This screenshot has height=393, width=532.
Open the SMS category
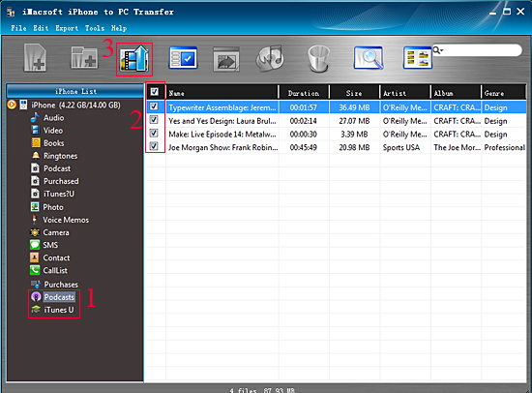(x=50, y=245)
